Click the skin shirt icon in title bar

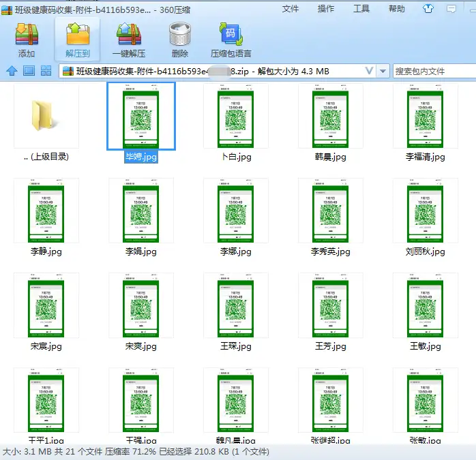click(428, 9)
